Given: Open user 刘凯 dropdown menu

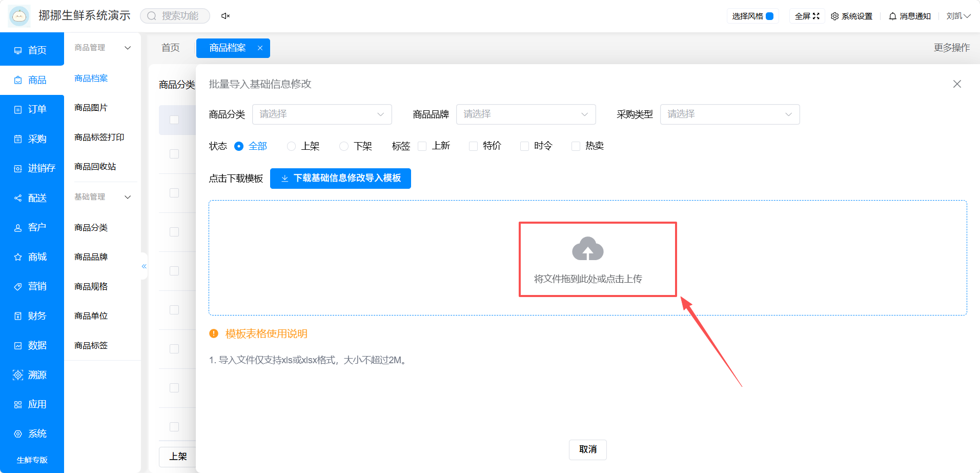Looking at the screenshot, I should [958, 16].
